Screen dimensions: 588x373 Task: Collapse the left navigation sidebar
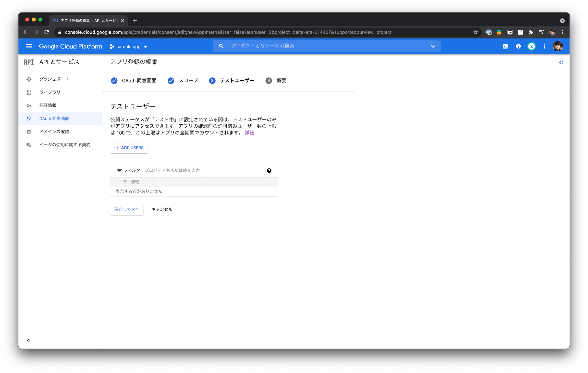pos(29,341)
